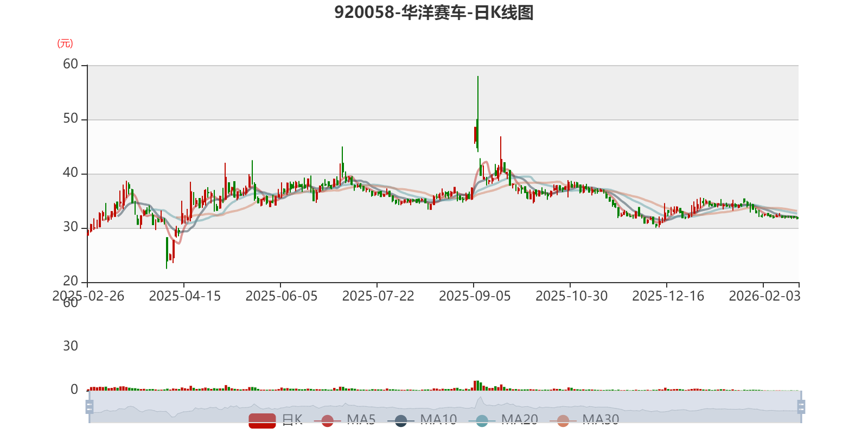Image resolution: width=868 pixels, height=434 pixels.
Task: Click the right data zoom handle
Action: pyautogui.click(x=801, y=406)
